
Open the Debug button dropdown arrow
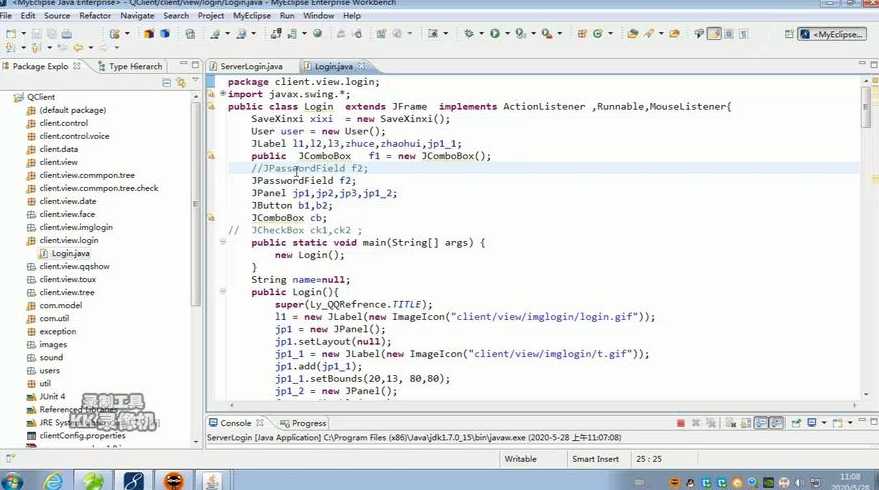(x=482, y=34)
